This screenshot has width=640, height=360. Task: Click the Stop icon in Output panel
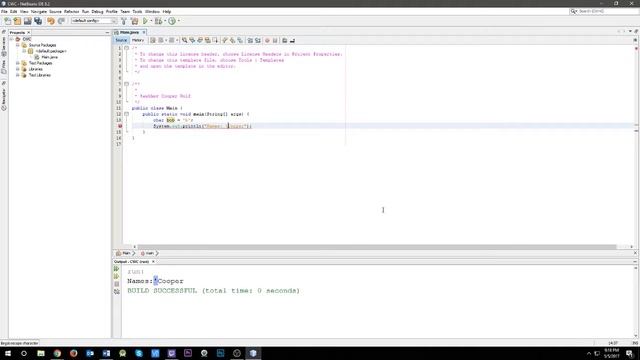click(x=117, y=284)
